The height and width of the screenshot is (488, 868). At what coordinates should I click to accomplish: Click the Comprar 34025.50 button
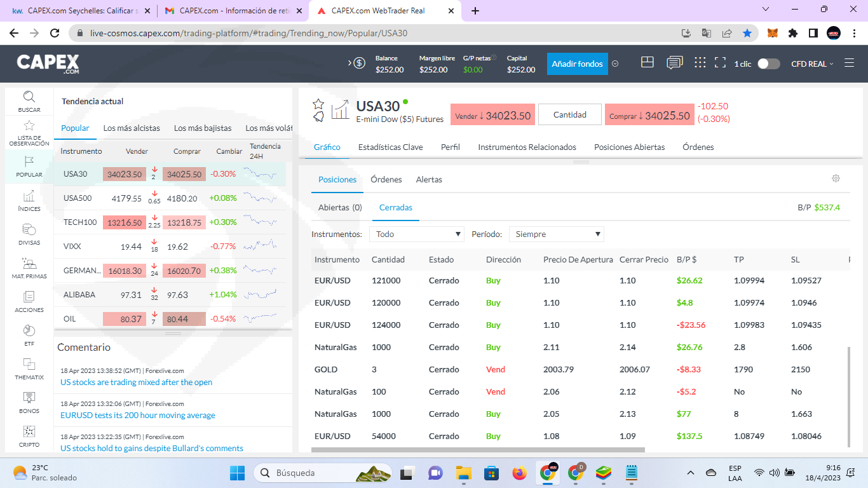click(649, 115)
